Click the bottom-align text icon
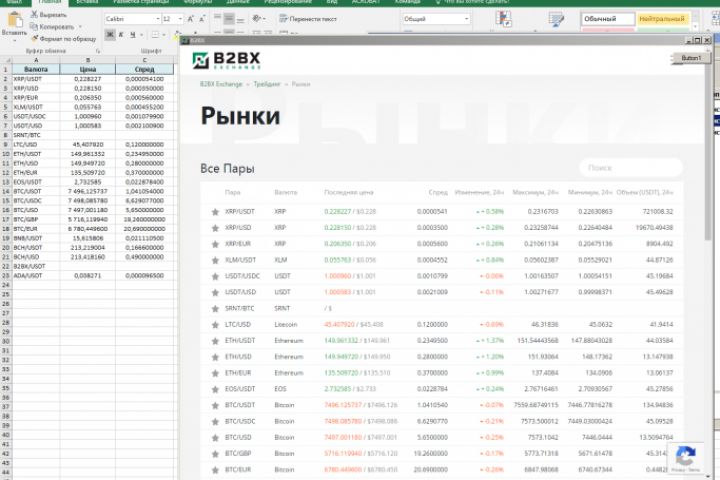 click(240, 19)
